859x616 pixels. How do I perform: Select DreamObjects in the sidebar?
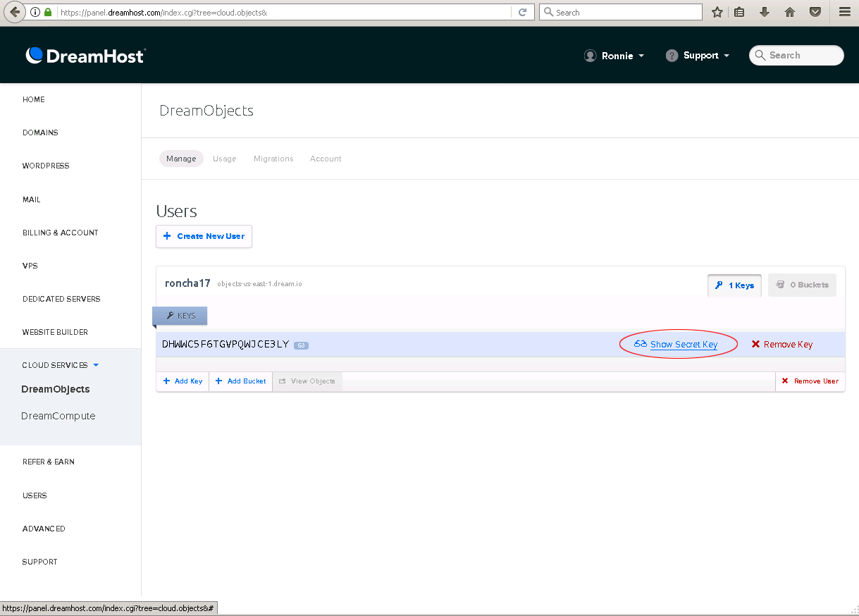coord(56,389)
